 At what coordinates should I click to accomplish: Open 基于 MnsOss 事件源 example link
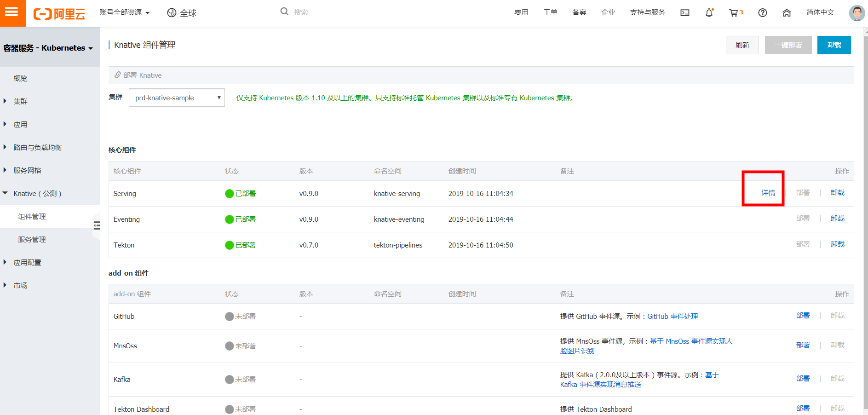tap(691, 341)
